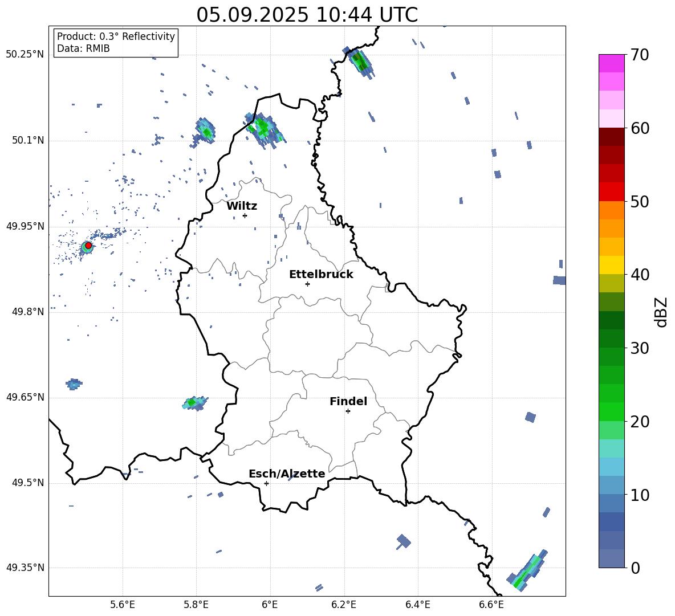The width and height of the screenshot is (675, 616).
Task: Click the Wiltz city label
Action: pos(242,206)
